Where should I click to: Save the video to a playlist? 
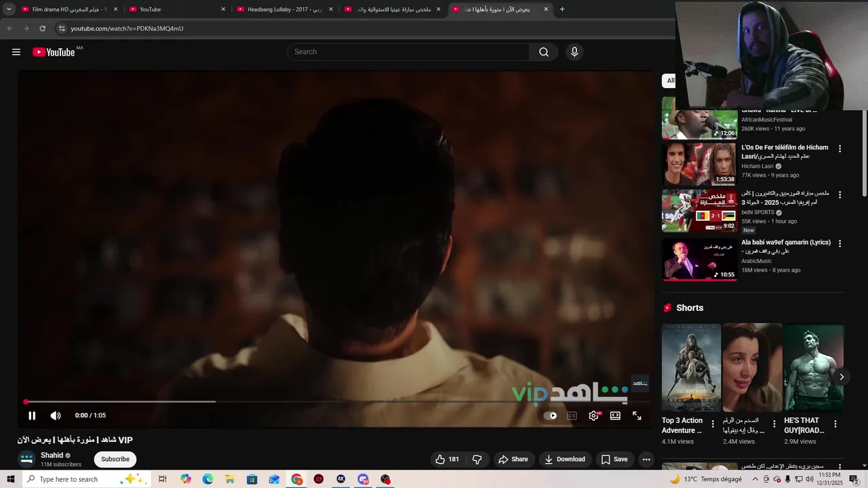[x=614, y=459]
